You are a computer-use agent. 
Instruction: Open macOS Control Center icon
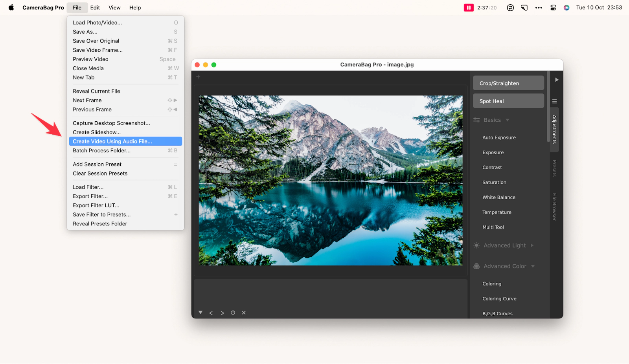pos(553,7)
